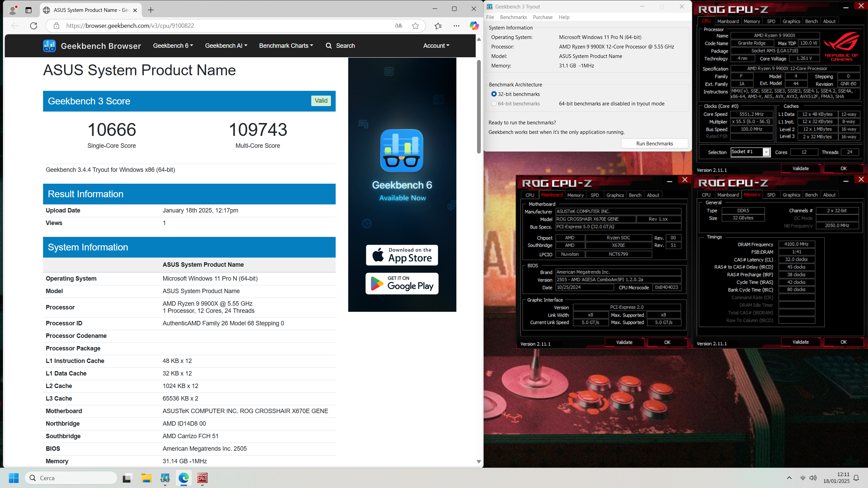Click the translate page icon

(x=398, y=26)
